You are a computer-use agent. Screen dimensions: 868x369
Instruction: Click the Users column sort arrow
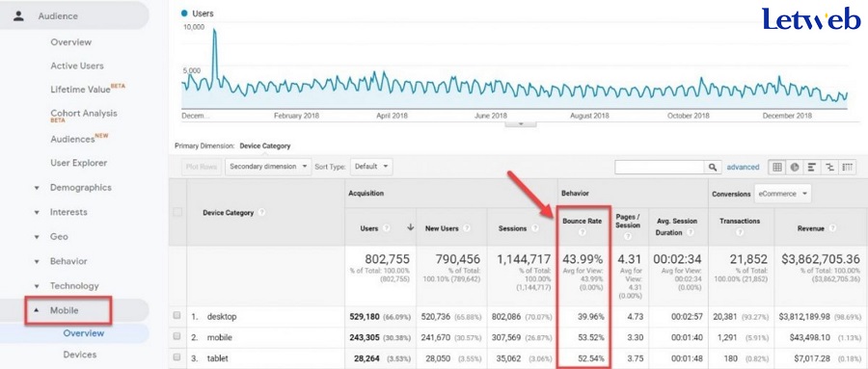click(410, 227)
